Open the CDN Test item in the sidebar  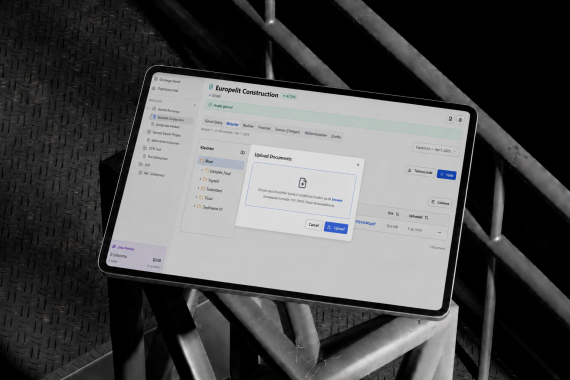point(152,148)
